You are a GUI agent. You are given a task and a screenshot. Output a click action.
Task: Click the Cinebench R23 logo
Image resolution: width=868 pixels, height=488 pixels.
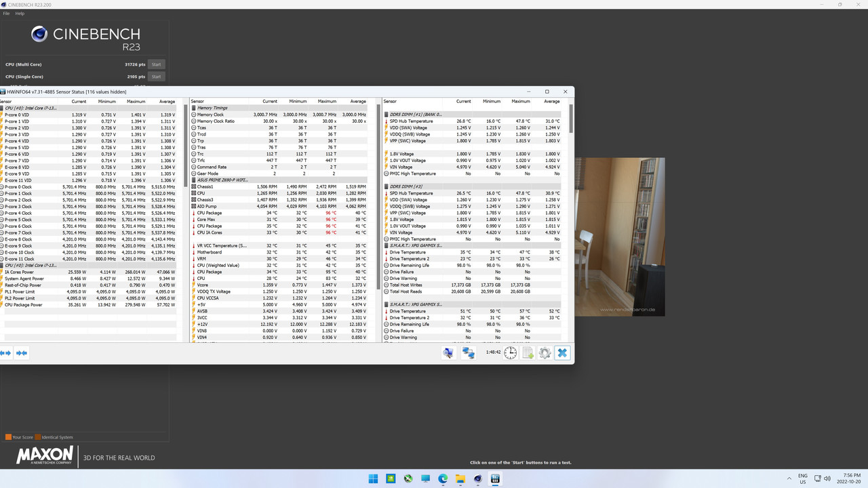85,38
